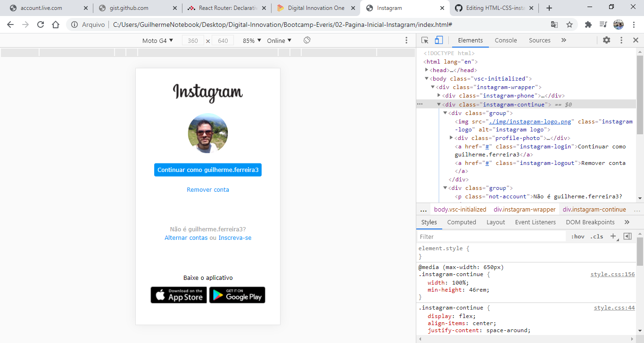Open the Online throttling dropdown
The height and width of the screenshot is (343, 644).
(279, 41)
